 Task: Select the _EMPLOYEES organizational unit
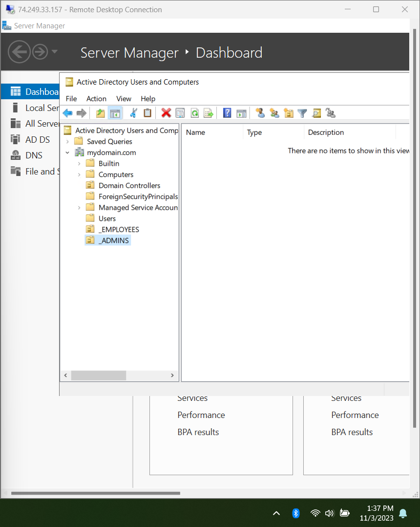[118, 229]
